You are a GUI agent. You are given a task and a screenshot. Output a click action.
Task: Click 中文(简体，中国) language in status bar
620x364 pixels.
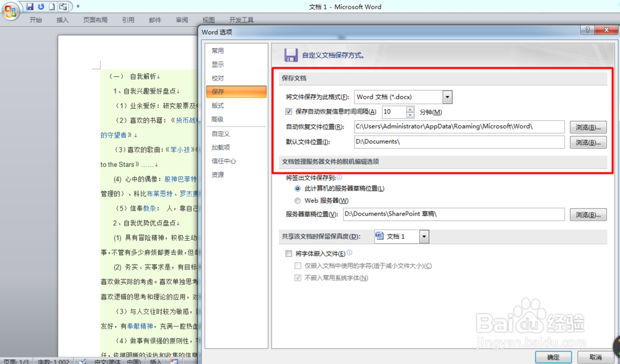click(117, 362)
